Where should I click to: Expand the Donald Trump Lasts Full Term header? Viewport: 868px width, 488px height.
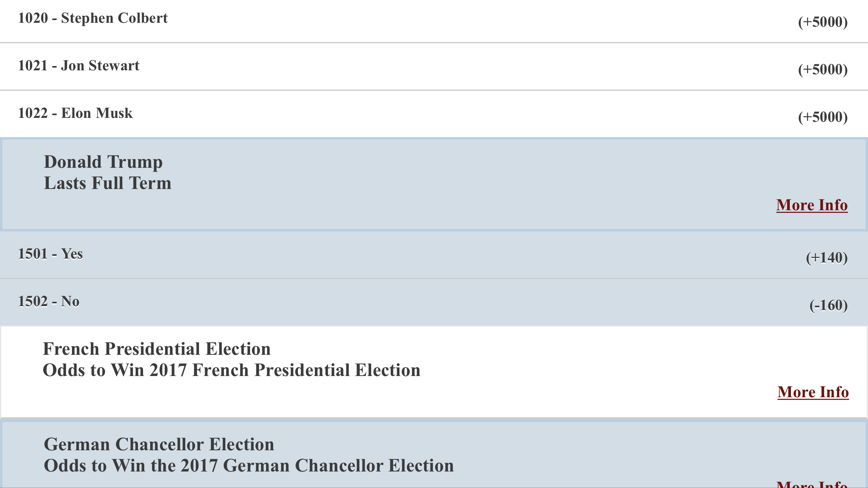coord(434,184)
